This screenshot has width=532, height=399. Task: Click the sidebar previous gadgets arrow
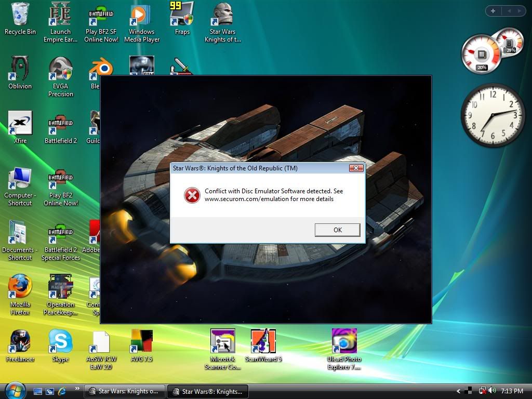point(509,11)
